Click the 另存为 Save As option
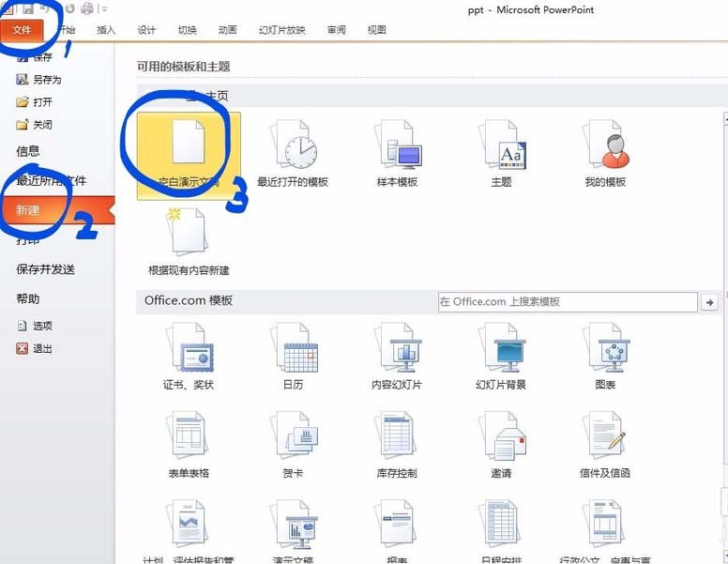728x564 pixels. click(39, 80)
